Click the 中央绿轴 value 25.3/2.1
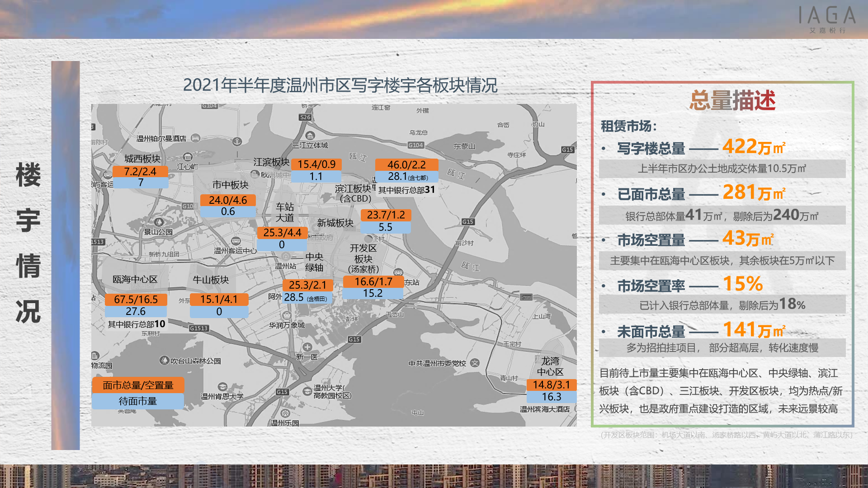 307,285
